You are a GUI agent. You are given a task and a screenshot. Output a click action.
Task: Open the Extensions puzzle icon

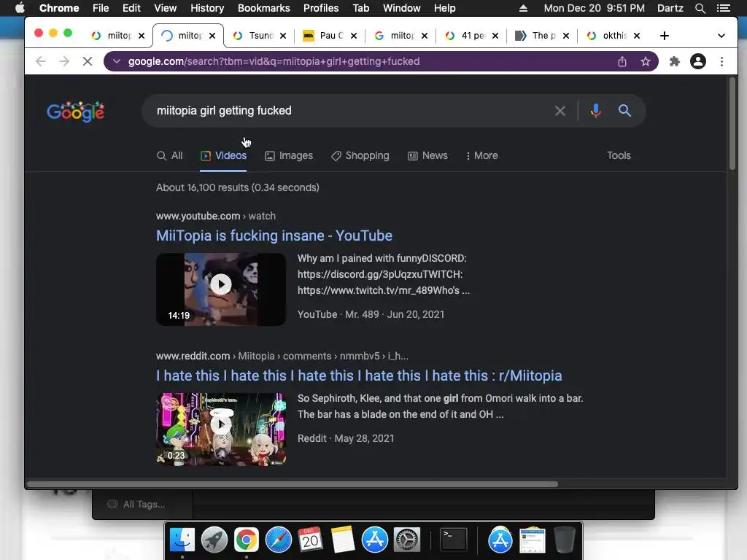[675, 61]
